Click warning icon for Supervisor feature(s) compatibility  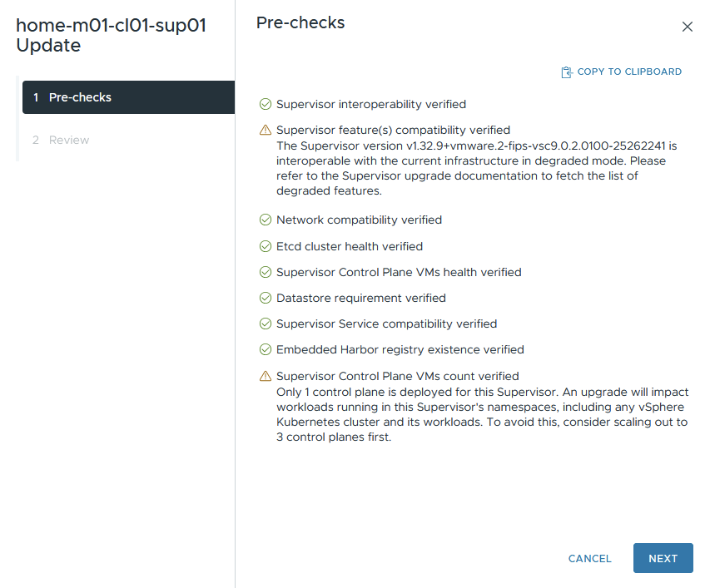266,130
